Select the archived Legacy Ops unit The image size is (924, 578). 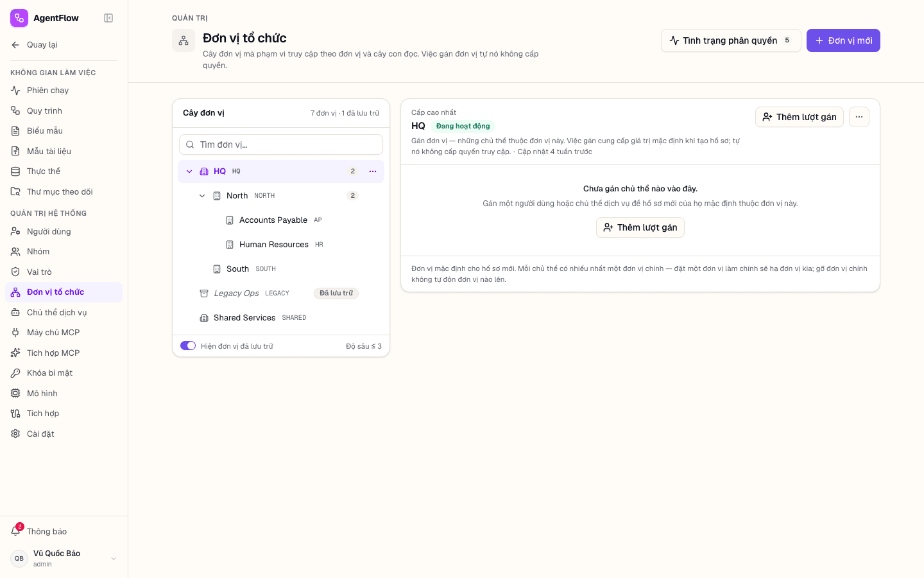281,293
